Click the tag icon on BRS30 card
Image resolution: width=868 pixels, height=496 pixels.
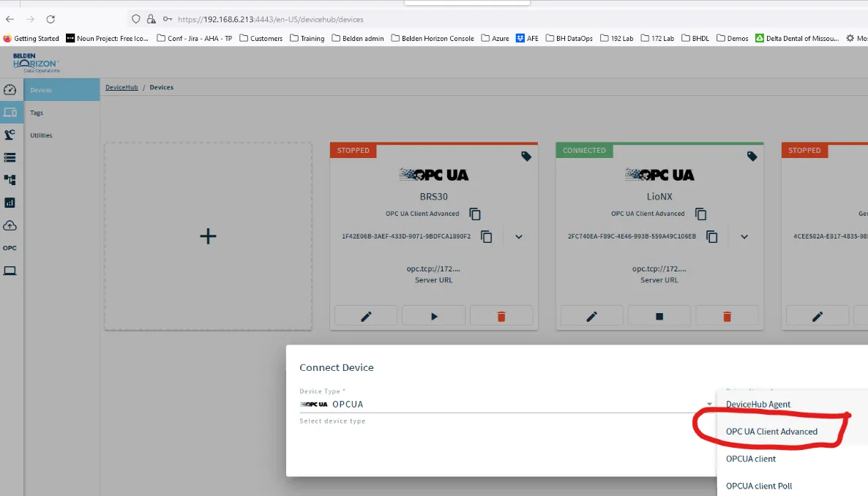click(x=526, y=157)
